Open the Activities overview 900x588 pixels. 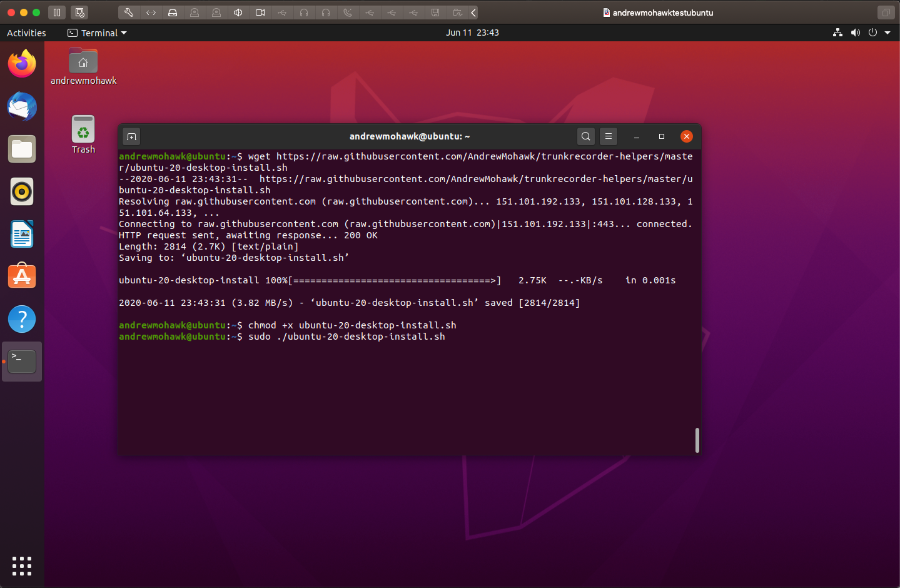(26, 33)
